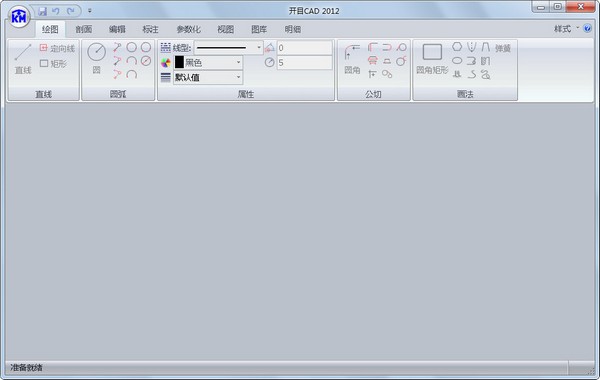600x380 pixels.
Task: Click the T-shaped icon with arrow in 公切
Action: pos(372,74)
